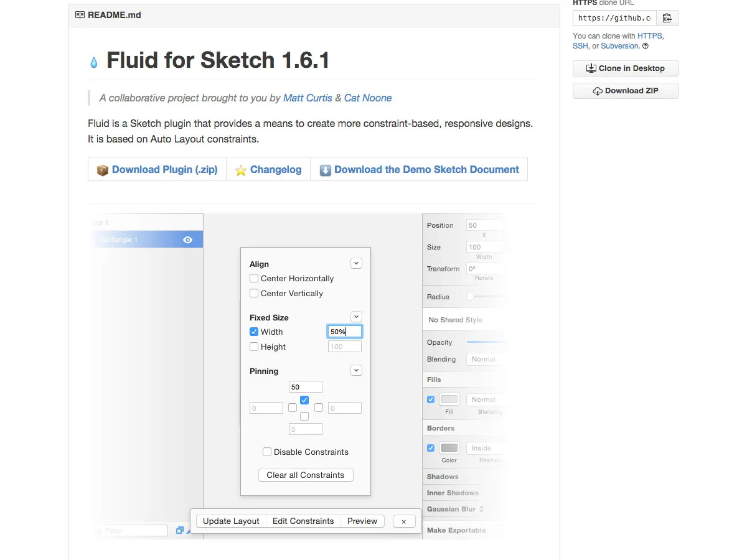Screen dimensions: 747x560
Task: Toggle the top pinning checkbox
Action: (304, 400)
